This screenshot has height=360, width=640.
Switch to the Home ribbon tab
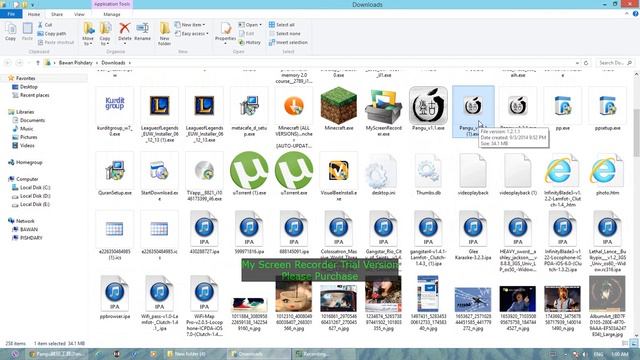[x=34, y=14]
